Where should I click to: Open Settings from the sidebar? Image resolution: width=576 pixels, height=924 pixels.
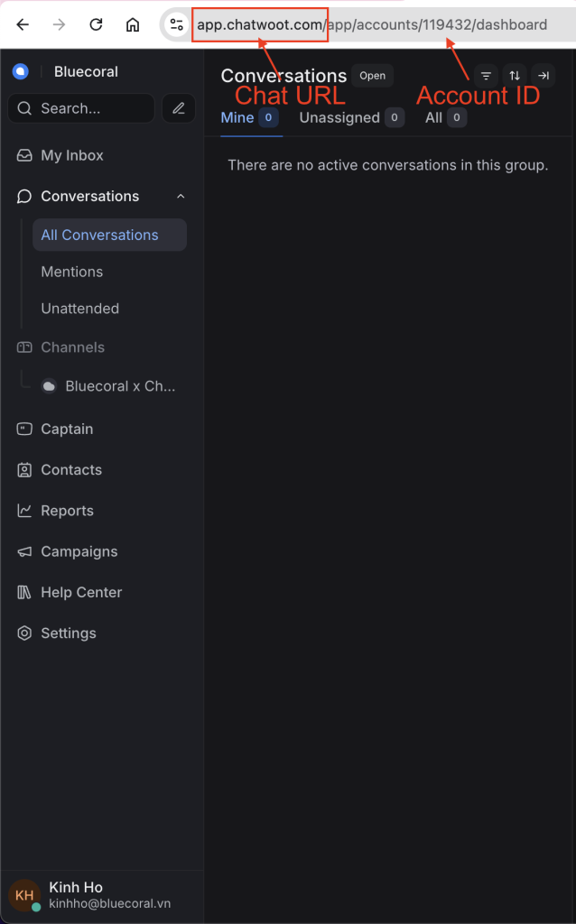pos(68,633)
